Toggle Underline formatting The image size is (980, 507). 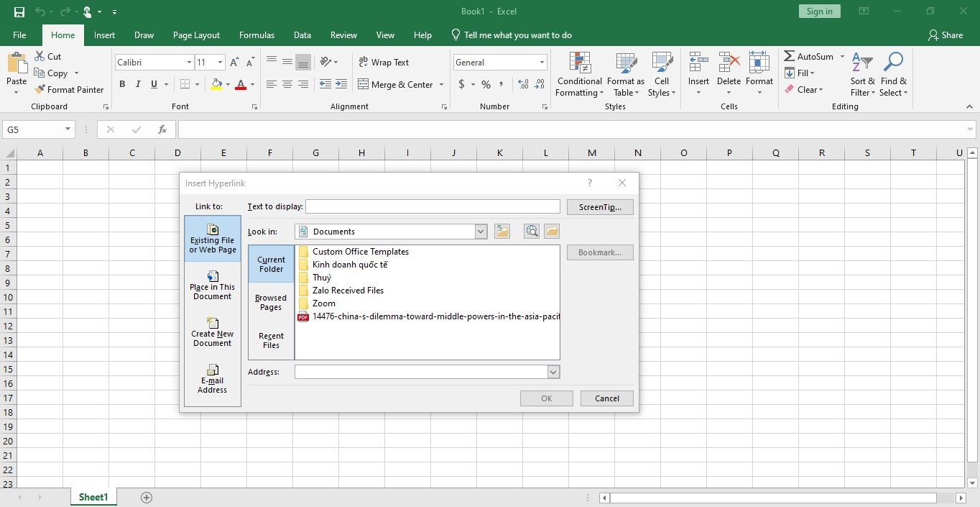coord(154,84)
